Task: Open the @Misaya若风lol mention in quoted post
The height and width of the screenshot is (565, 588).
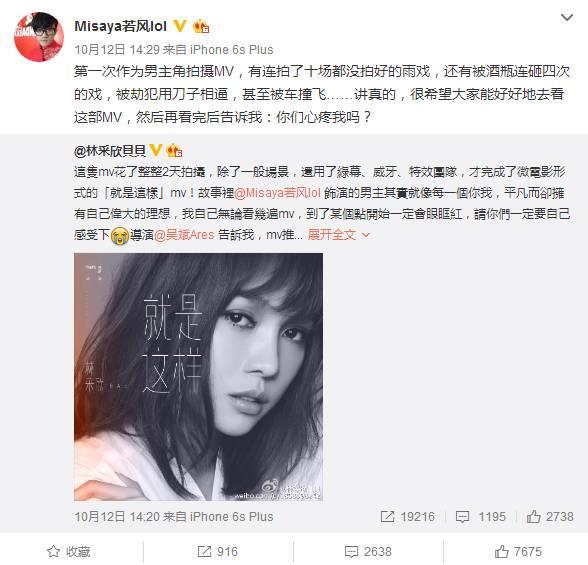Action: click(278, 193)
